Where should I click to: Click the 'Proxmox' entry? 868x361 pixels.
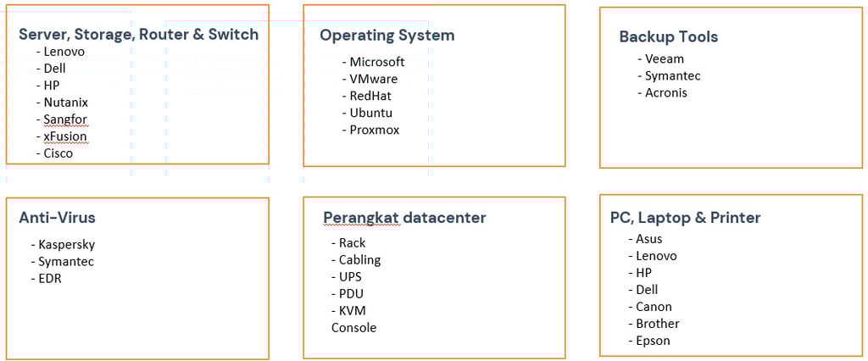[374, 130]
